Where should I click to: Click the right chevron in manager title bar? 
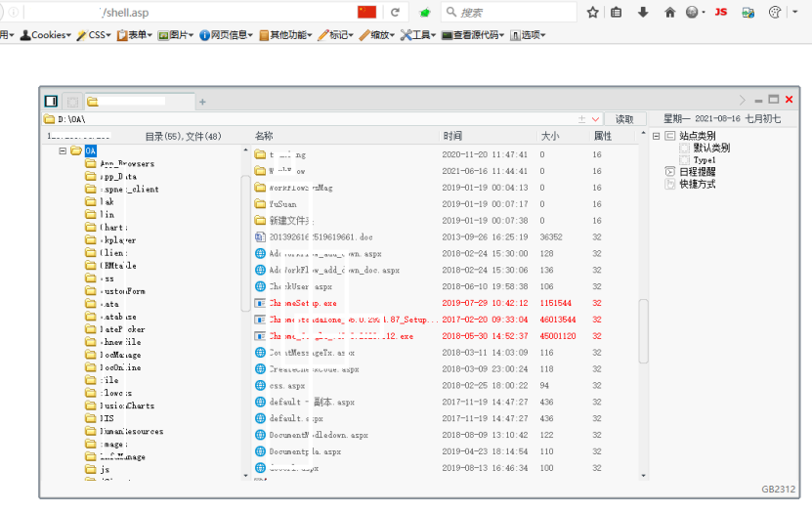(742, 100)
